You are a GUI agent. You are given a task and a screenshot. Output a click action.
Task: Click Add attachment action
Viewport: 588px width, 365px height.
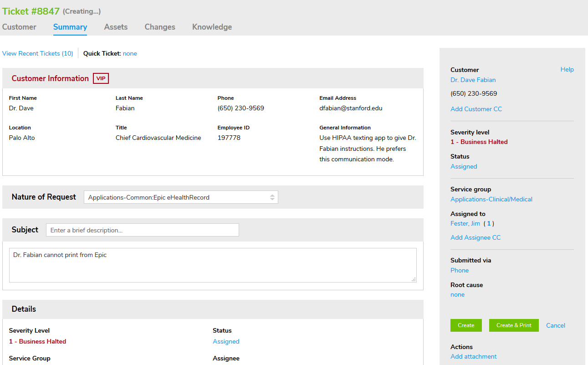(473, 356)
